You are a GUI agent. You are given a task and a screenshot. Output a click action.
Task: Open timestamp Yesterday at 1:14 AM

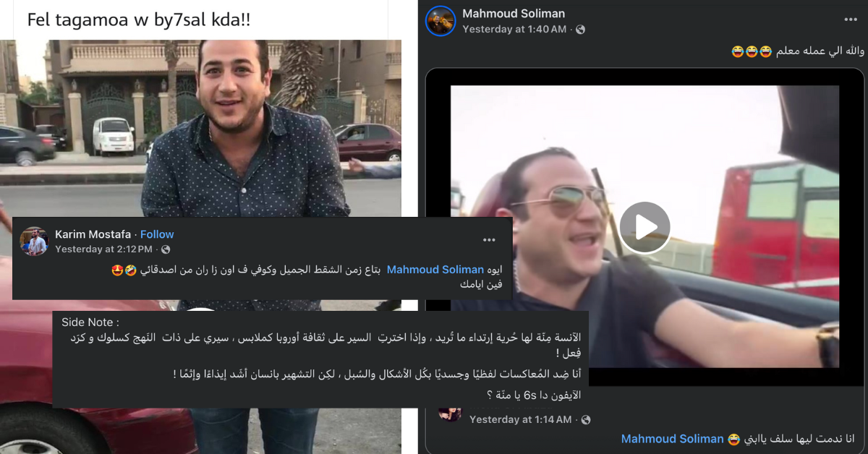(x=520, y=419)
